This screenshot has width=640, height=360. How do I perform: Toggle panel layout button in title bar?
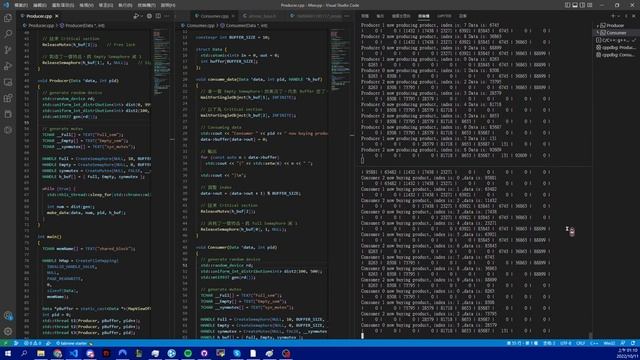(575, 5)
